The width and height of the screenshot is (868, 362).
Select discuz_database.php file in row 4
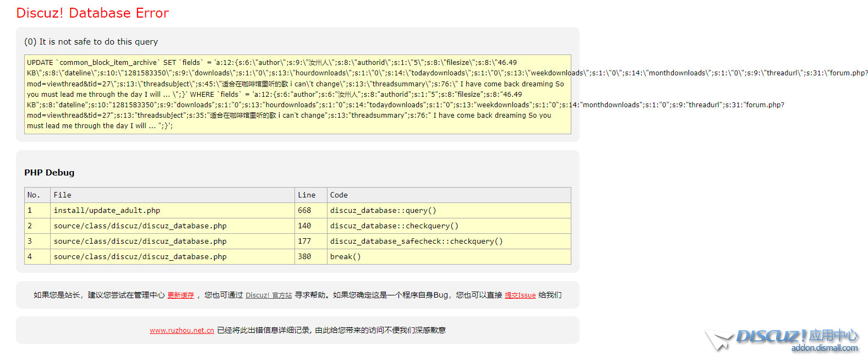click(173, 257)
